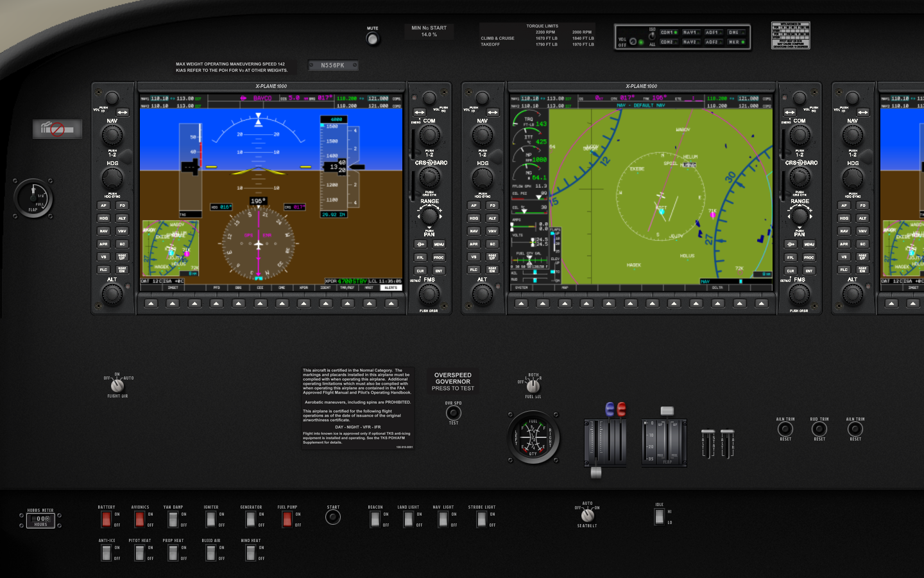This screenshot has height=578, width=924.
Task: Flip the IDLE HI/LO switch
Action: pyautogui.click(x=659, y=516)
